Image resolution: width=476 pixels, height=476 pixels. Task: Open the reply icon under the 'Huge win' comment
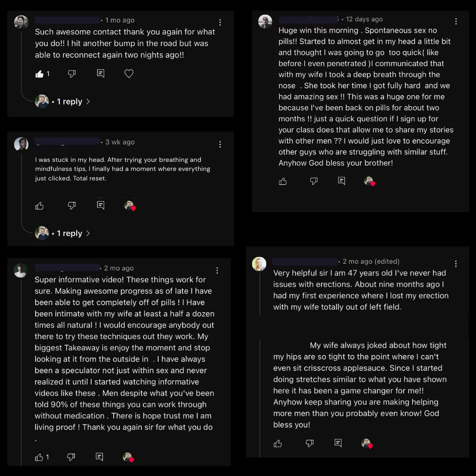coord(341,181)
